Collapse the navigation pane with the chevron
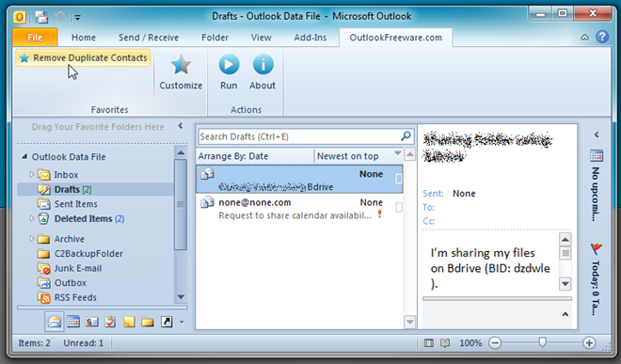The image size is (621, 364). (181, 125)
